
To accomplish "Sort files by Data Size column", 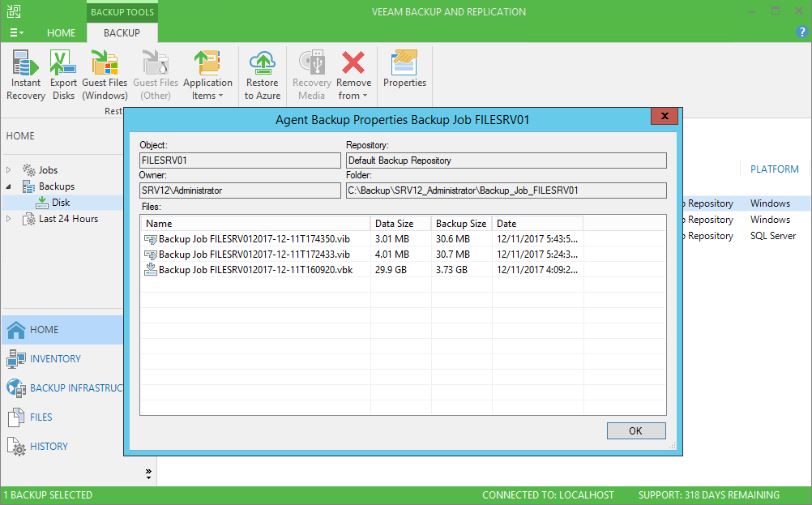I will [401, 223].
